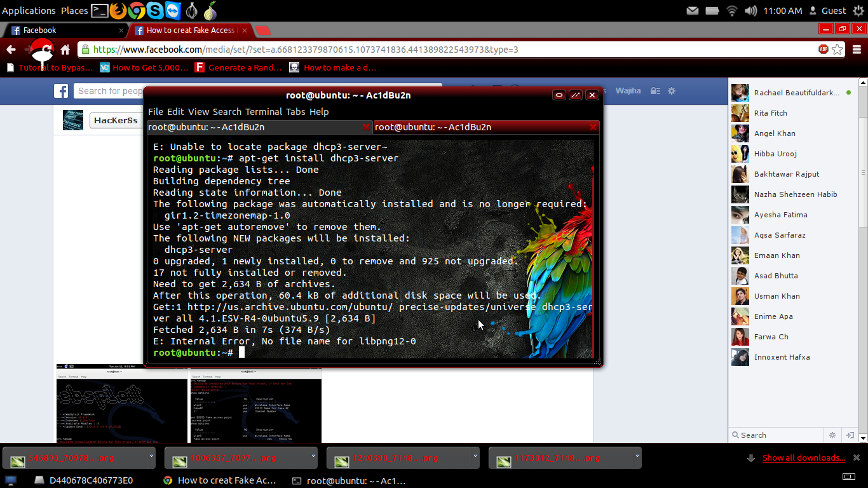Check the battery status indicator
Image resolution: width=868 pixels, height=488 pixels.
712,11
